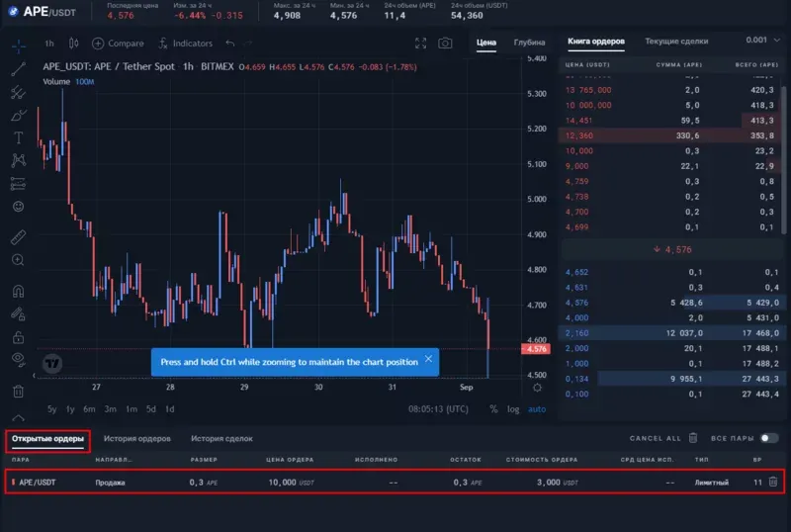791x532 pixels.
Task: Open the 0.001 price grouping dropdown
Action: pos(762,40)
